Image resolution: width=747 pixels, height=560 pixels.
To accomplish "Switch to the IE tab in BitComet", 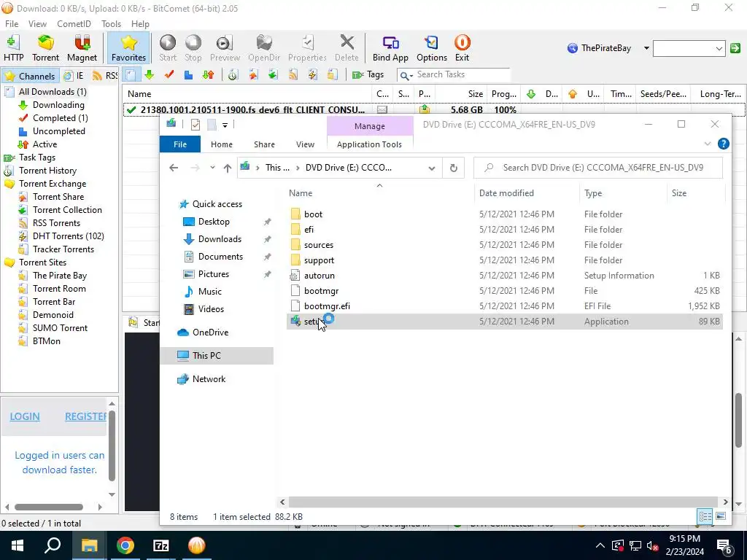I will point(74,76).
